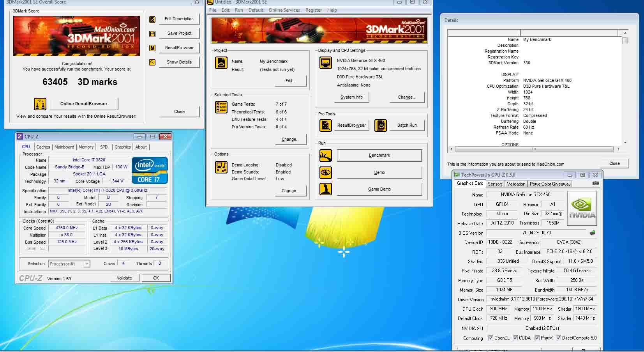Click the Batch Run icon
The height and width of the screenshot is (352, 644).
tap(381, 126)
